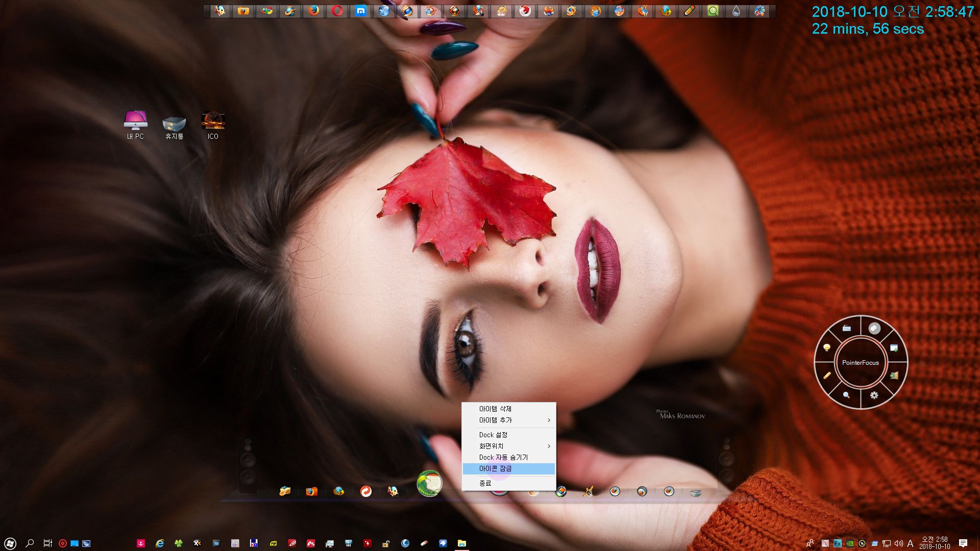
Task: Choose 종료 in the context menu
Action: coord(509,483)
